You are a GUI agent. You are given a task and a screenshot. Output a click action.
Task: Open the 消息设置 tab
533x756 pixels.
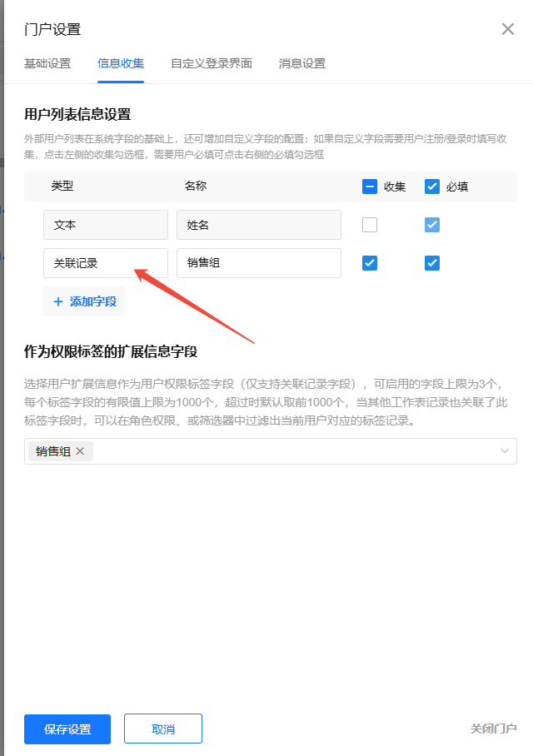302,63
